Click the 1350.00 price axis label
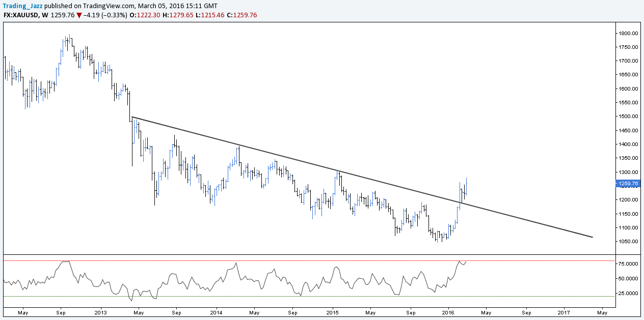This screenshot has height=320, width=644. (628, 158)
